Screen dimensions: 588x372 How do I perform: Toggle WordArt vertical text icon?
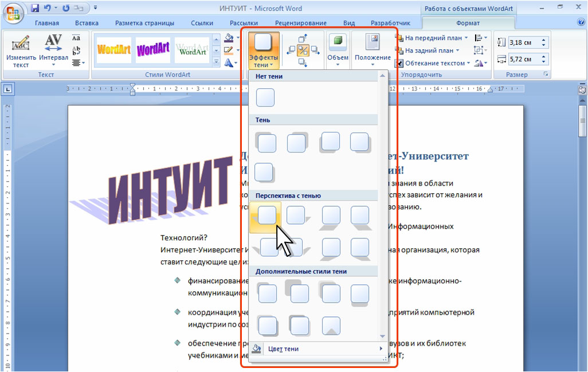pyautogui.click(x=76, y=50)
